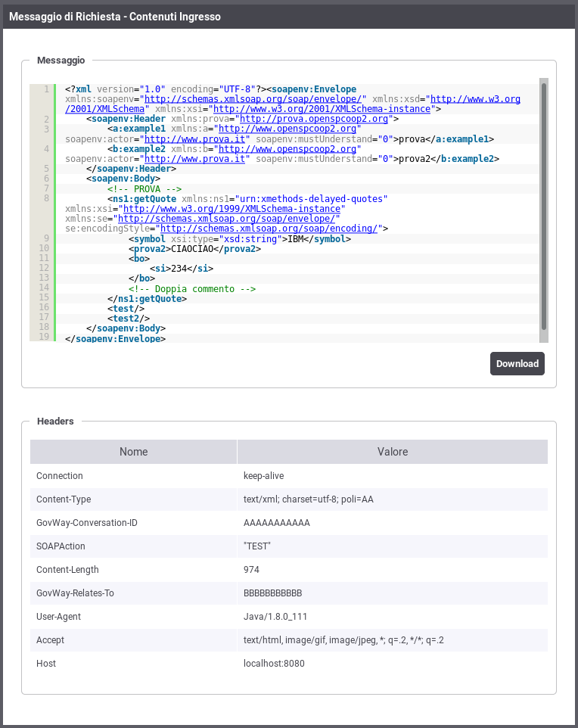
Task: Select the keep-alive value
Action: pyautogui.click(x=264, y=476)
